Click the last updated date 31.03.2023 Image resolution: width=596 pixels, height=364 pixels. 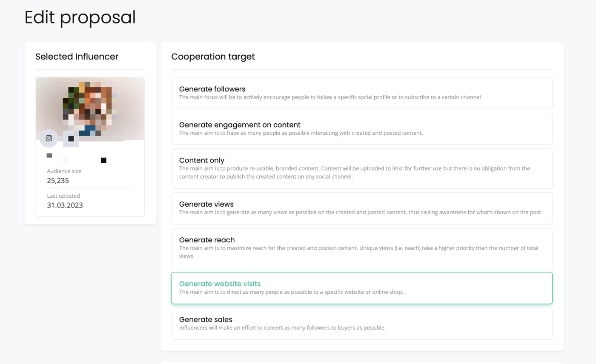pyautogui.click(x=65, y=205)
